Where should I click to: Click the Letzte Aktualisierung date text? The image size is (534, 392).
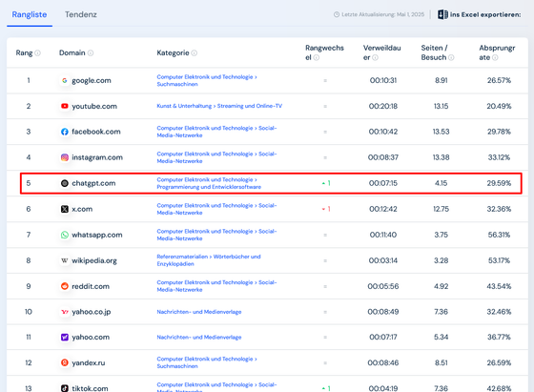(383, 14)
